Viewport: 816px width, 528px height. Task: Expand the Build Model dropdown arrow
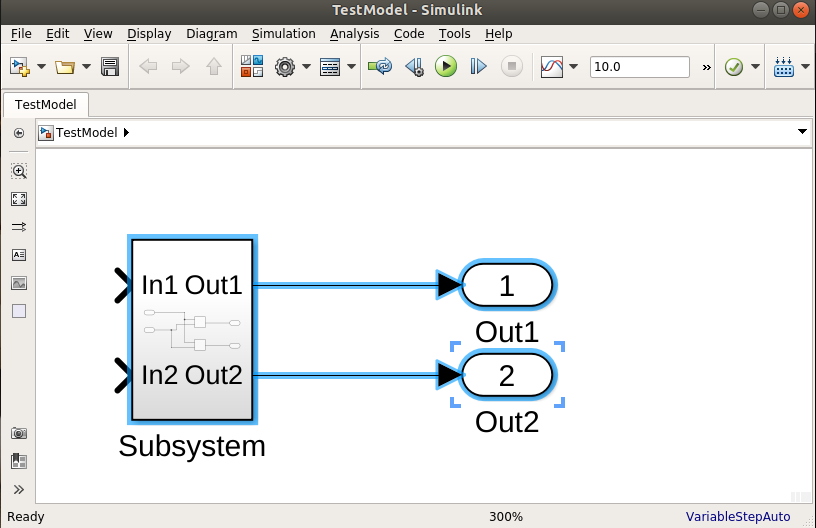point(805,67)
